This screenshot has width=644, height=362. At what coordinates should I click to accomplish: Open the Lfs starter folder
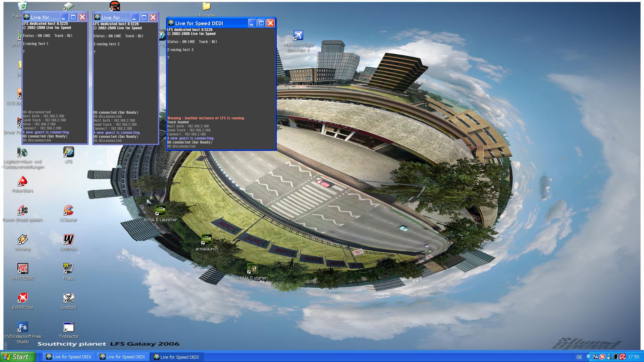tap(206, 7)
